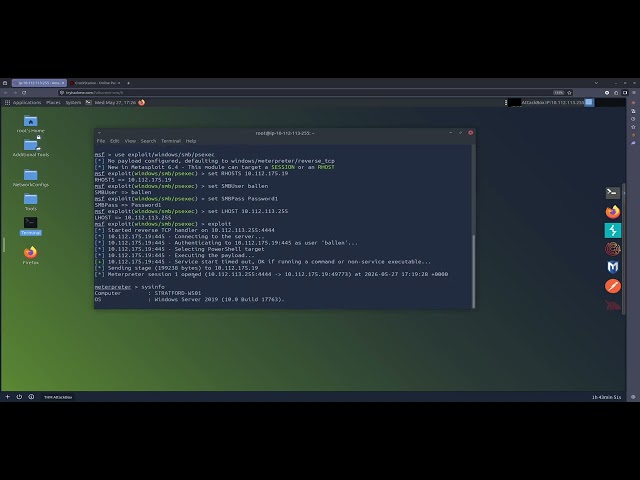Open the Places menu
Viewport: 640px width, 480px height.
click(53, 102)
